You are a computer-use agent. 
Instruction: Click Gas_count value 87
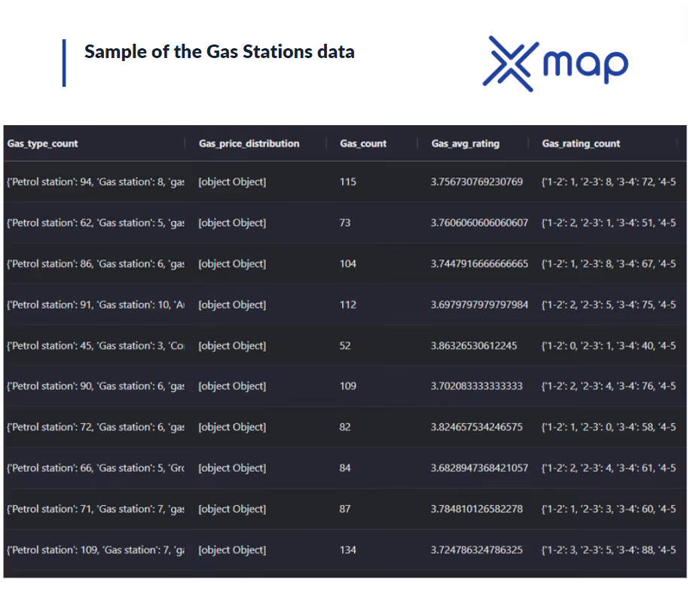coord(345,509)
